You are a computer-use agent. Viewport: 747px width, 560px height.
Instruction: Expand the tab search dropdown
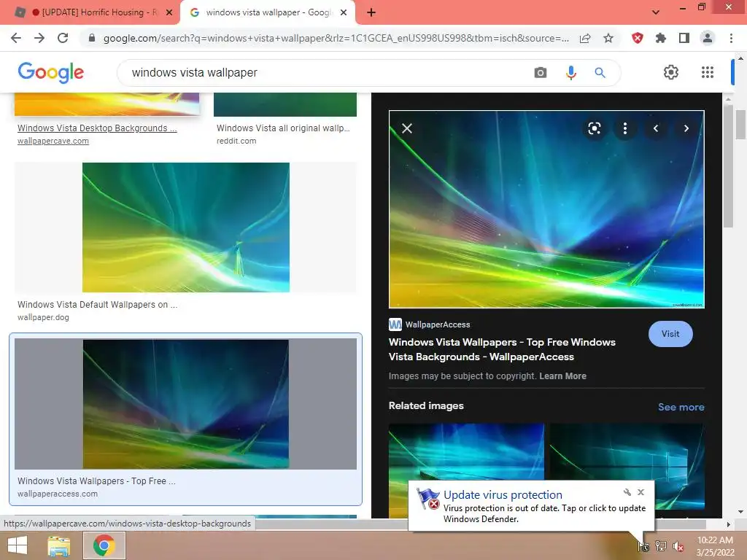click(x=656, y=12)
